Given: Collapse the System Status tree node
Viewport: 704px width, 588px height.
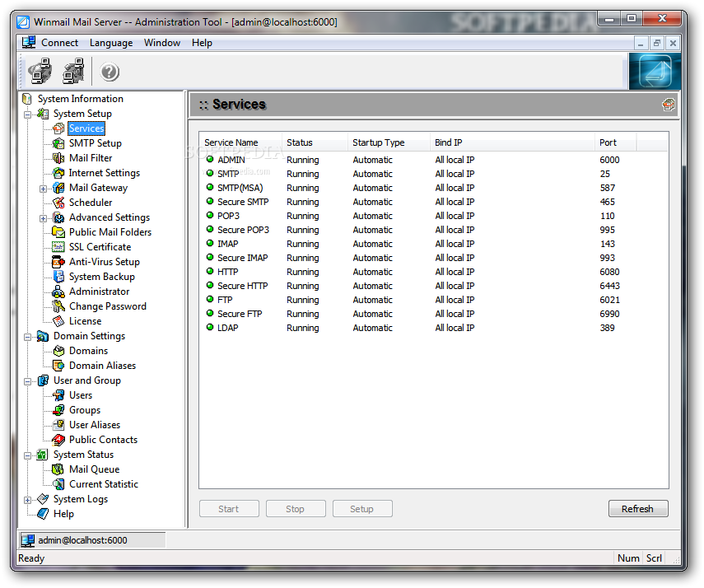Looking at the screenshot, I should (27, 455).
